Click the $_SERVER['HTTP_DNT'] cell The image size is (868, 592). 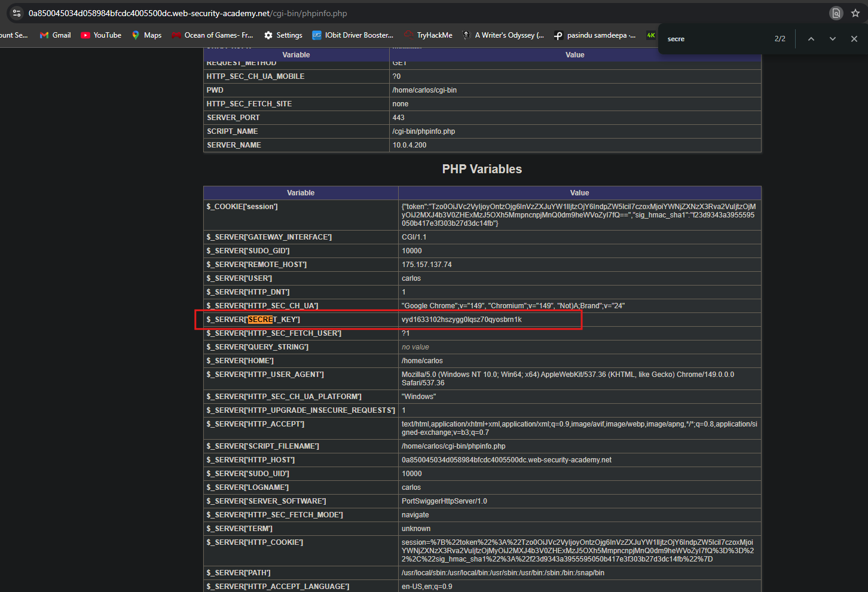click(x=301, y=292)
